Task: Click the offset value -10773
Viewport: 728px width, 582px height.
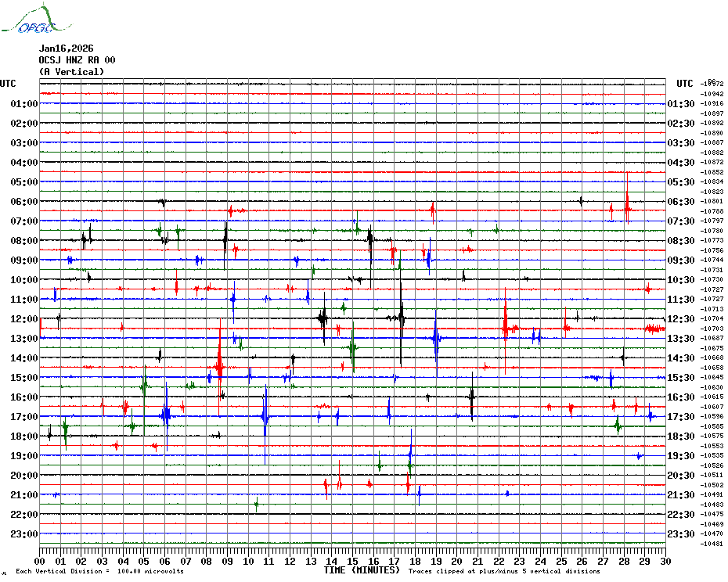Action: point(712,240)
